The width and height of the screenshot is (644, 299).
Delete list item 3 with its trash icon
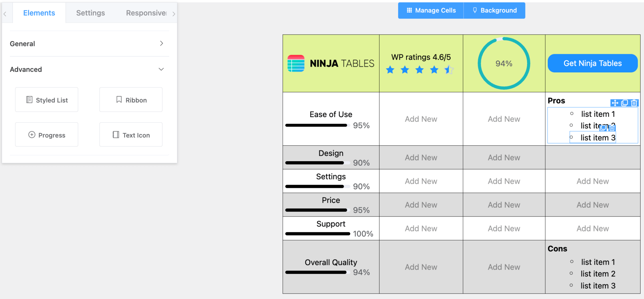[612, 128]
